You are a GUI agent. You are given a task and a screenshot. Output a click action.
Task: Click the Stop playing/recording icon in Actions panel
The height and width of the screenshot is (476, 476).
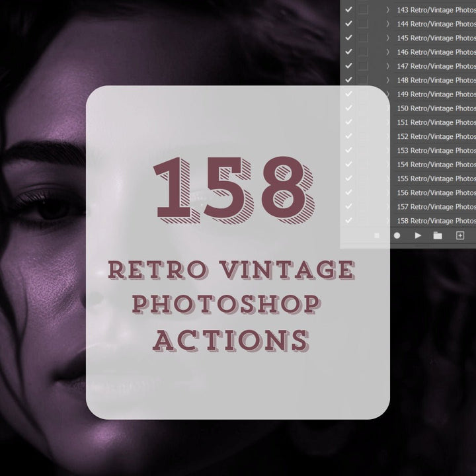(377, 235)
